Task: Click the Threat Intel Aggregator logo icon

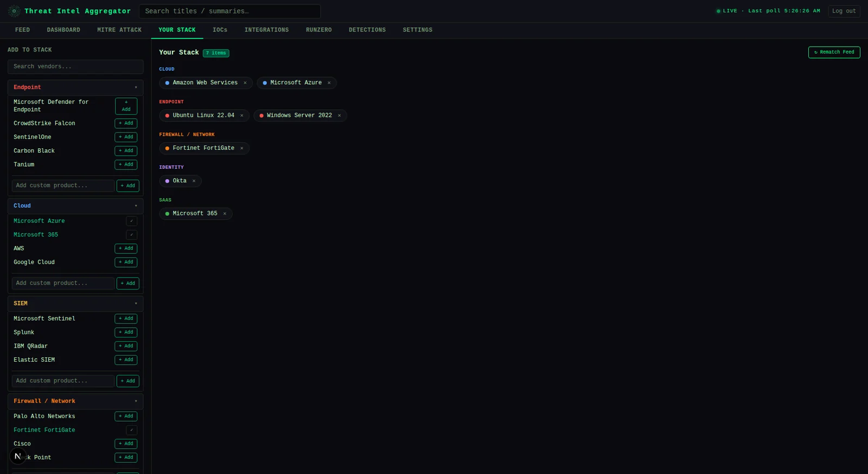Action: click(x=14, y=11)
